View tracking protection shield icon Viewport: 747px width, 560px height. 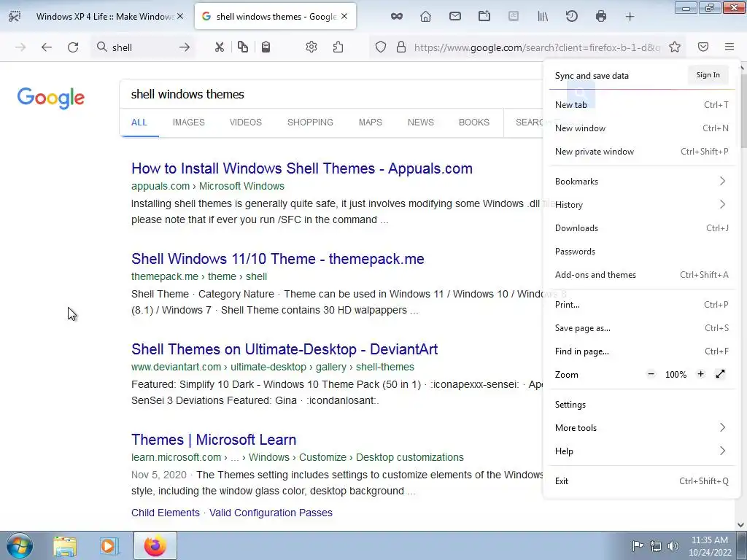tap(381, 47)
